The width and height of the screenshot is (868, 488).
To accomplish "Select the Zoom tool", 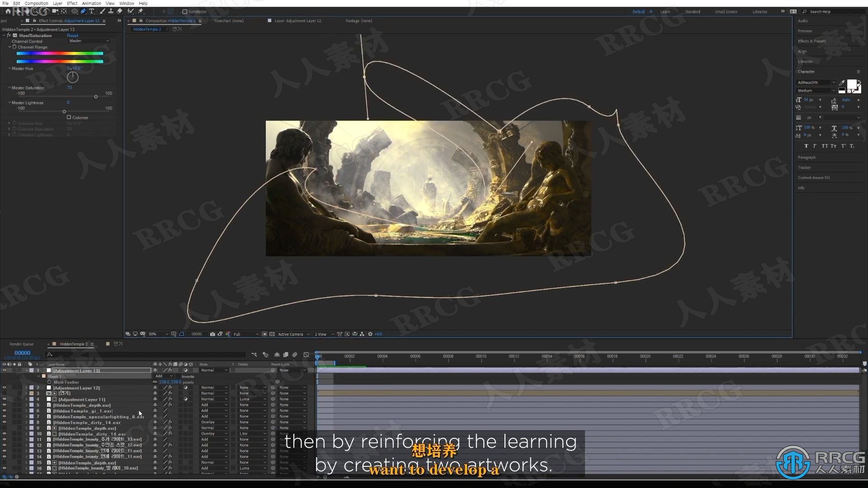I will click(36, 11).
